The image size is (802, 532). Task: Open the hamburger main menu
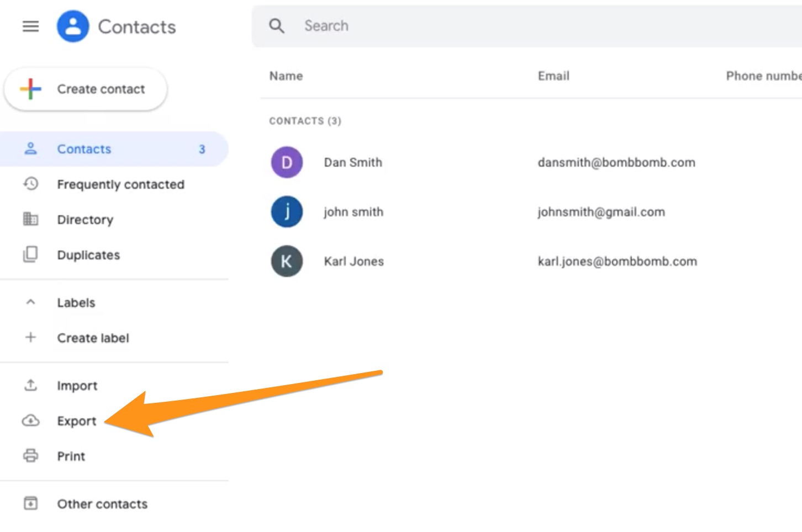[30, 26]
